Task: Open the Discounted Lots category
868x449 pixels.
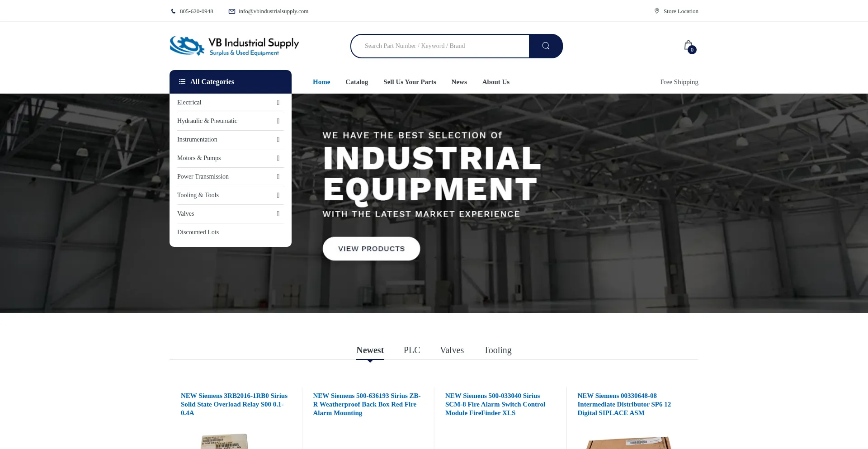Action: (x=198, y=232)
